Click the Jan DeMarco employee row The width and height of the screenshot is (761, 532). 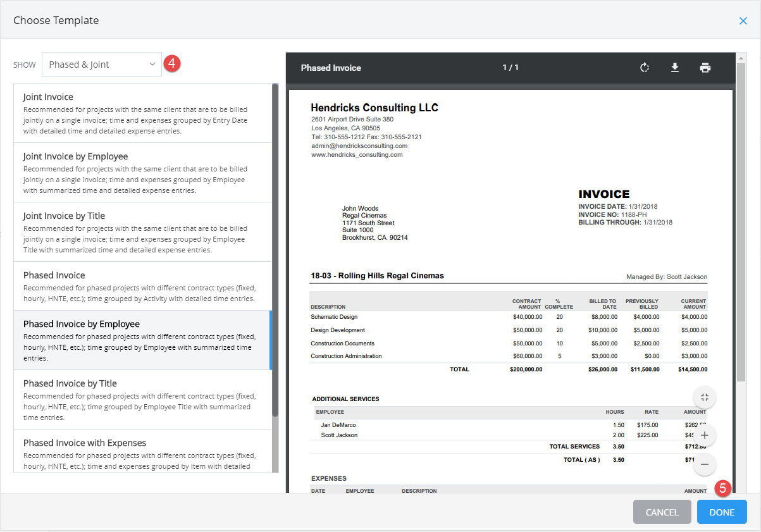509,425
